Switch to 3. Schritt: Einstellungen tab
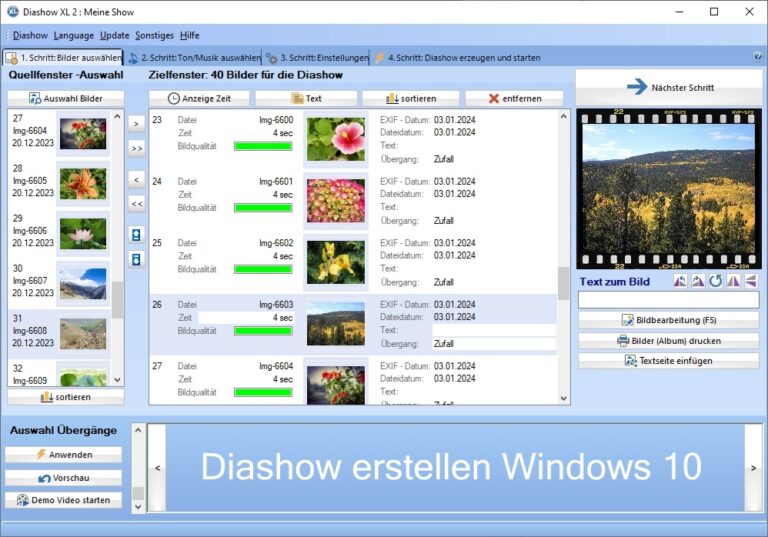 click(317, 58)
